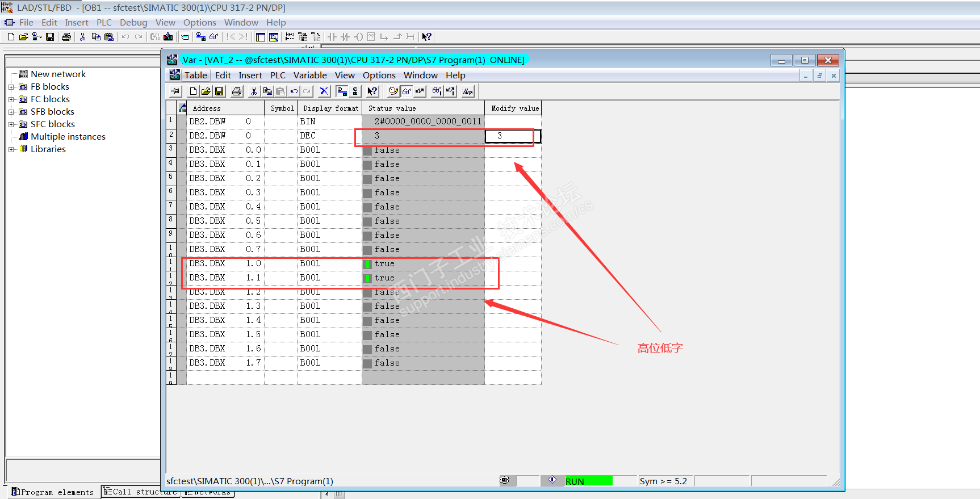Viewport: 980px width, 499px height.
Task: Click Save in the LAD/STL/FBD toolbar
Action: pos(50,37)
